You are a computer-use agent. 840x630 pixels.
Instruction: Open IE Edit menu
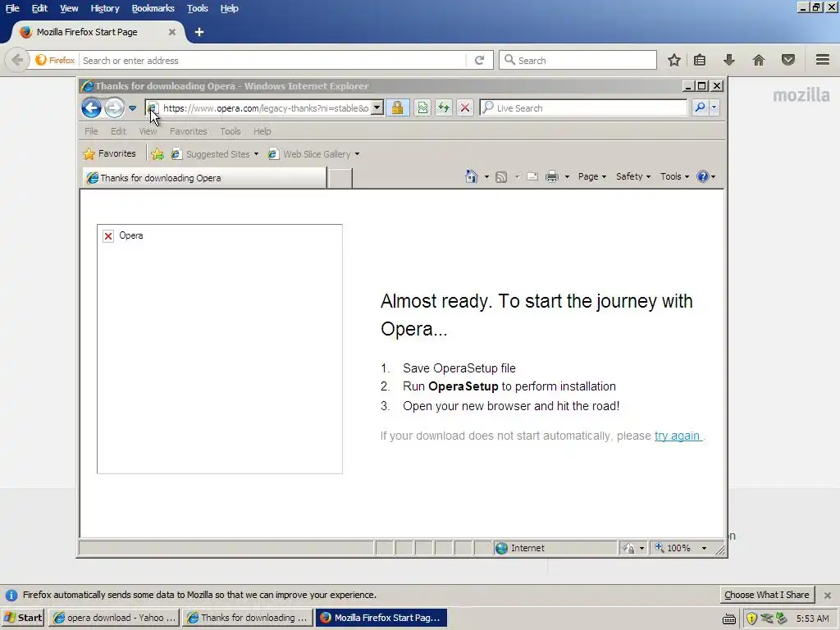point(118,131)
